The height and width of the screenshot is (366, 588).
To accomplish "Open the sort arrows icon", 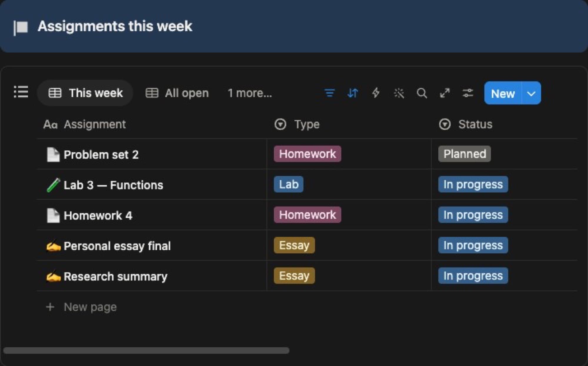I will [x=353, y=93].
